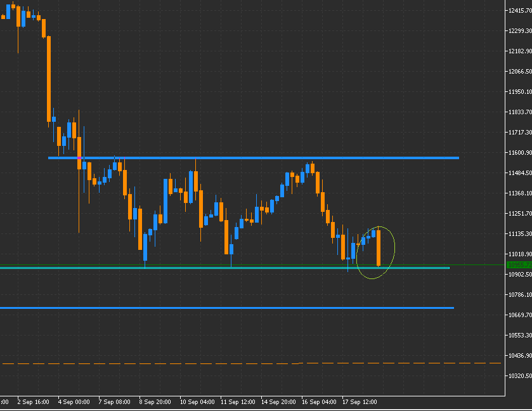Click the 10320.50 price axis label
The height and width of the screenshot is (411, 532).
[520, 375]
